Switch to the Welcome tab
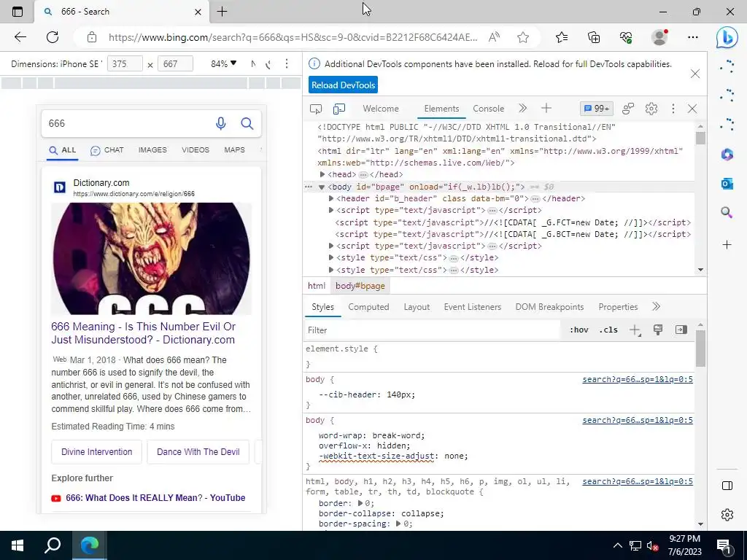Viewport: 747px width, 560px height. click(381, 109)
